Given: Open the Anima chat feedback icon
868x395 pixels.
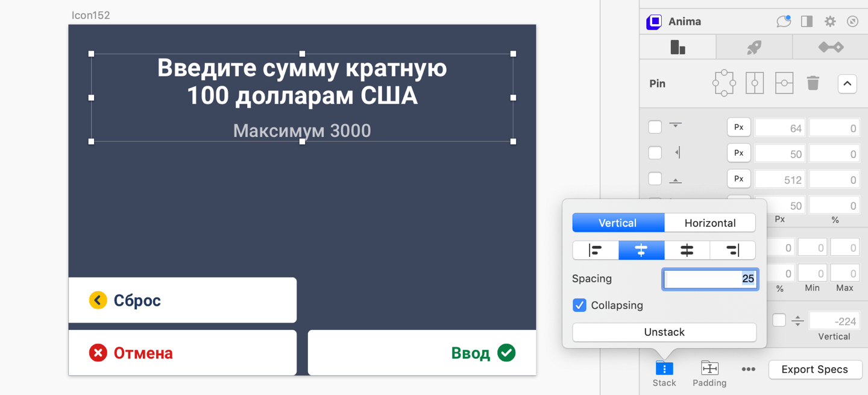Looking at the screenshot, I should 783,22.
